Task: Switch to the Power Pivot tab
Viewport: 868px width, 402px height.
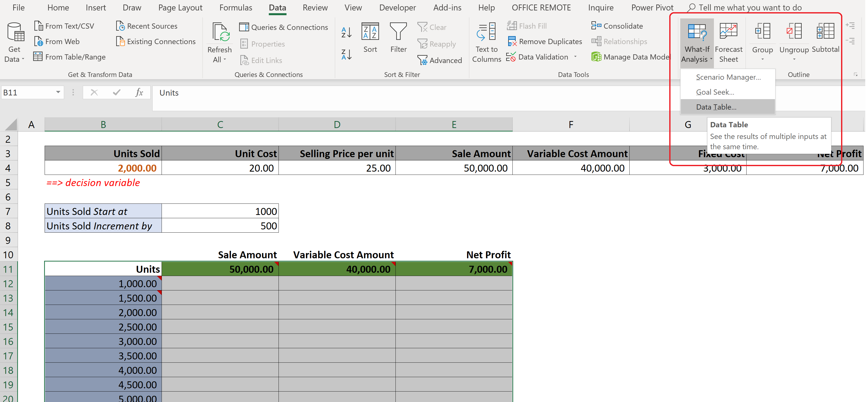Action: point(652,7)
